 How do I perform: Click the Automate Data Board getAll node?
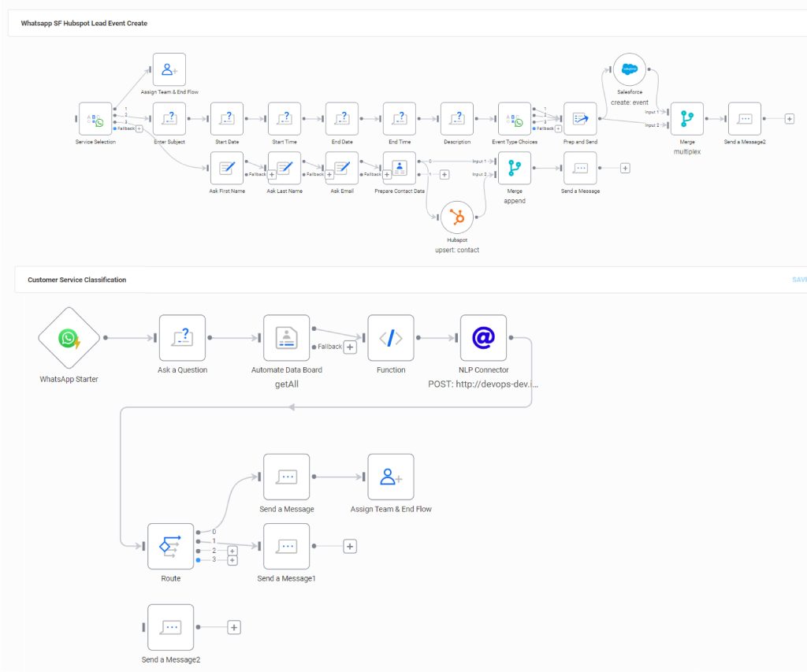(x=286, y=337)
